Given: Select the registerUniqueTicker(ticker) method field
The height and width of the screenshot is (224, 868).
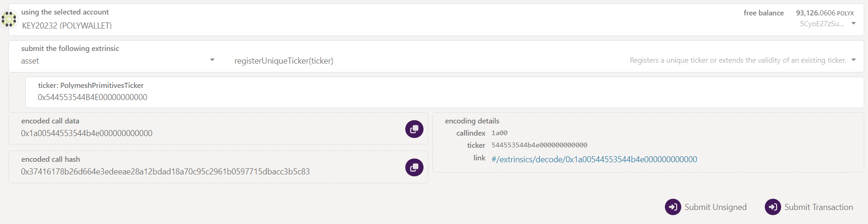Looking at the screenshot, I should tap(284, 61).
